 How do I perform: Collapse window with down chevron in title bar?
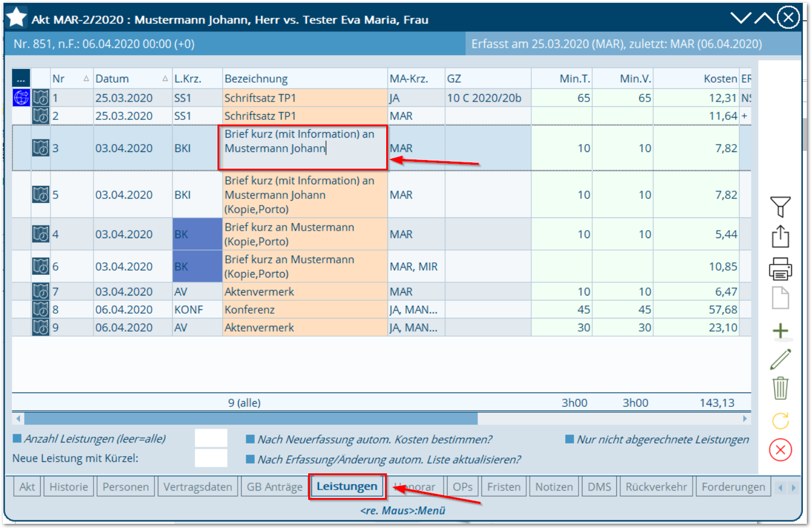(x=741, y=18)
